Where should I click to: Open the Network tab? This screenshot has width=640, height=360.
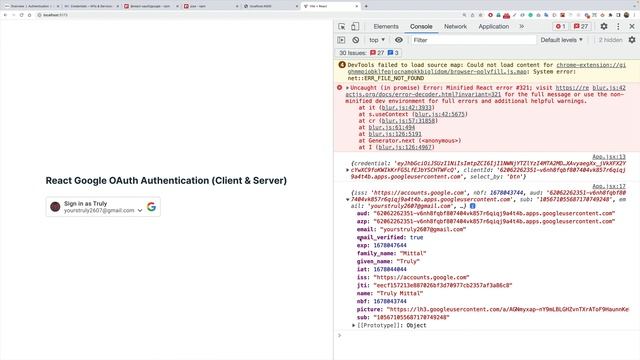pos(455,27)
